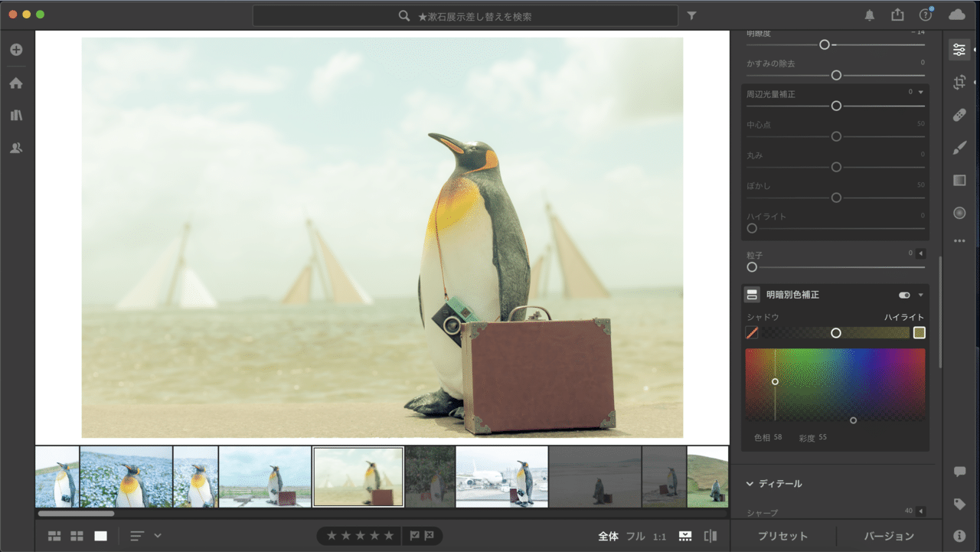Toggle the show original compare icon

(710, 536)
